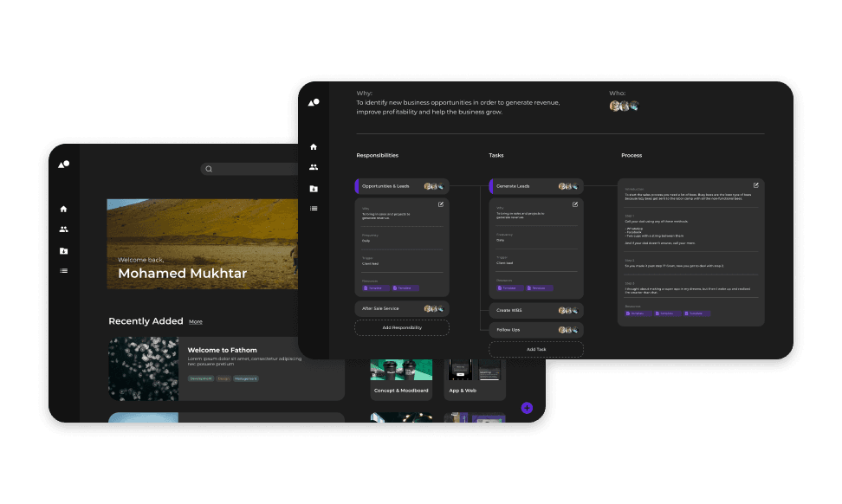The width and height of the screenshot is (842, 504).
Task: Click folder icon in the Responsibilities window sidebar
Action: 314,188
